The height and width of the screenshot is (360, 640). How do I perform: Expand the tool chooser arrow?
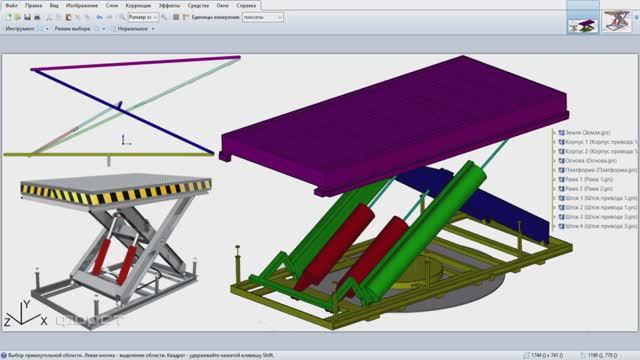coord(47,29)
